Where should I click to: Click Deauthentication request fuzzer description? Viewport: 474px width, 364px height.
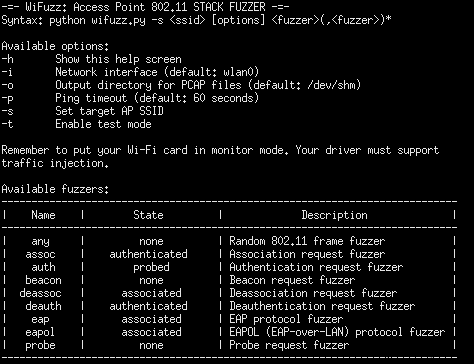coord(322,306)
